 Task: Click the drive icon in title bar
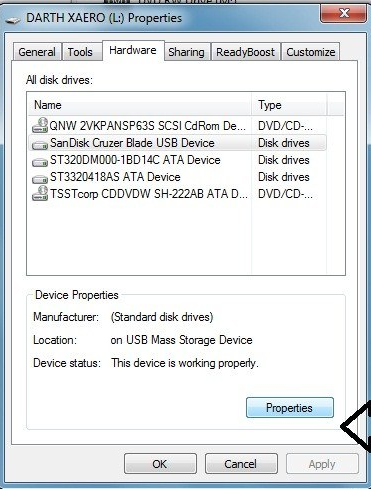pyautogui.click(x=13, y=19)
